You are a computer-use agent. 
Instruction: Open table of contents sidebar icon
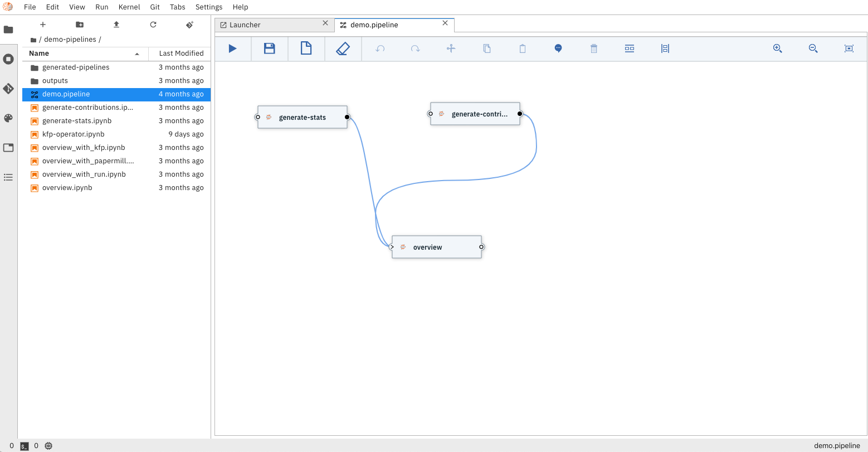[8, 177]
